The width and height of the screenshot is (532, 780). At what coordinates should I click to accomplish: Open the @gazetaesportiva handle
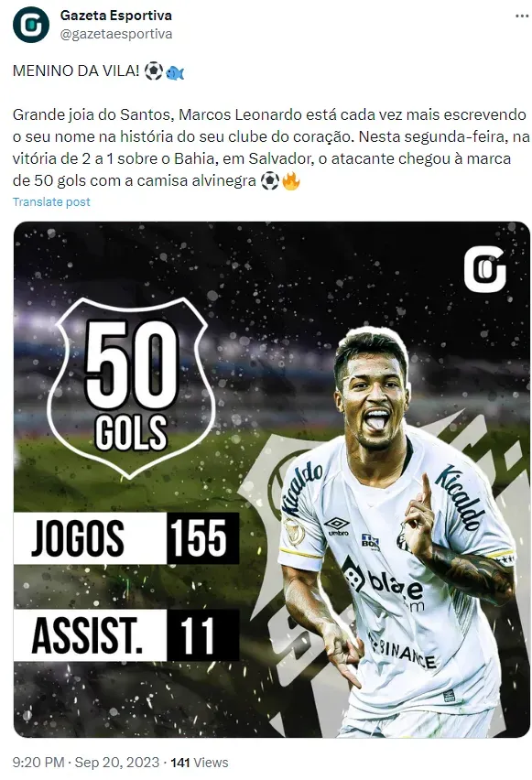point(116,34)
